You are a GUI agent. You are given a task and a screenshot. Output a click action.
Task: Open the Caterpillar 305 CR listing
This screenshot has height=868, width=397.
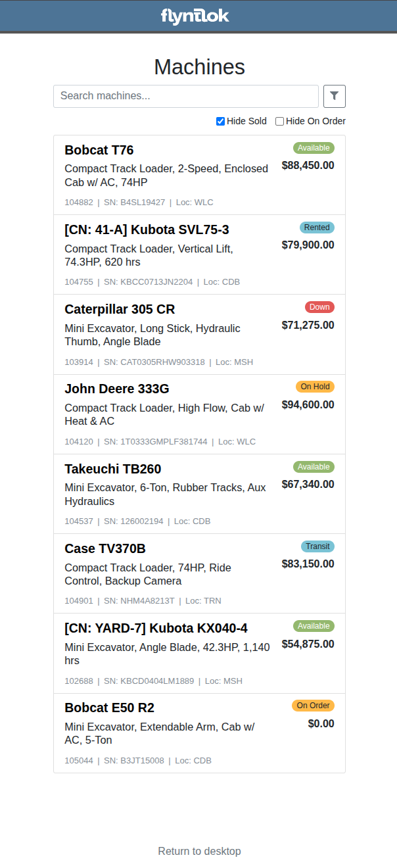199,335
